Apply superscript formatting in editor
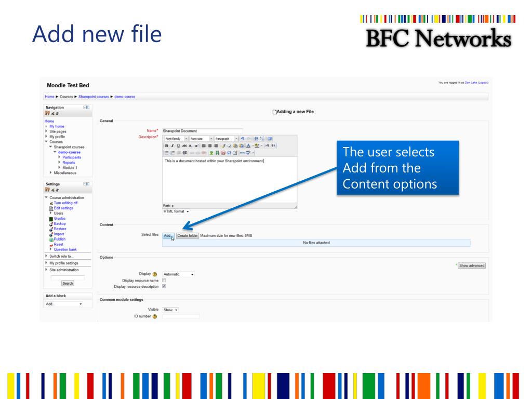 click(196, 146)
